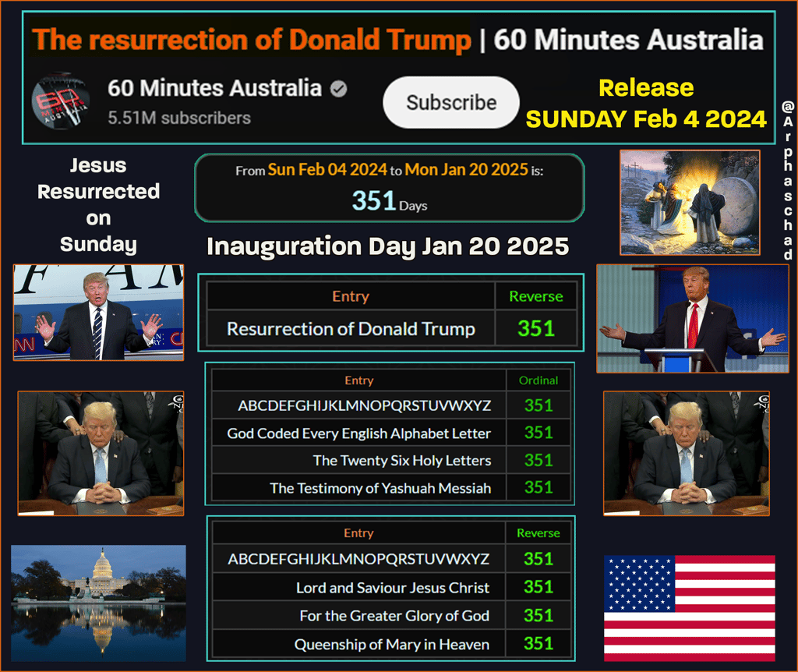This screenshot has height=672, width=798.
Task: Click the verified checkmark badge
Action: point(338,89)
